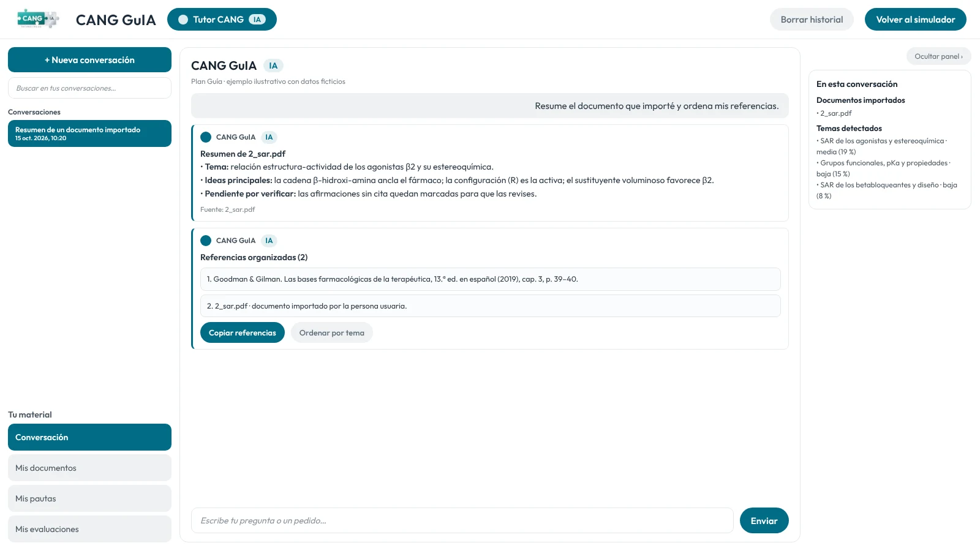Collapse the side panel with Ocultar panel
This screenshot has width=980, height=551.
click(x=938, y=56)
